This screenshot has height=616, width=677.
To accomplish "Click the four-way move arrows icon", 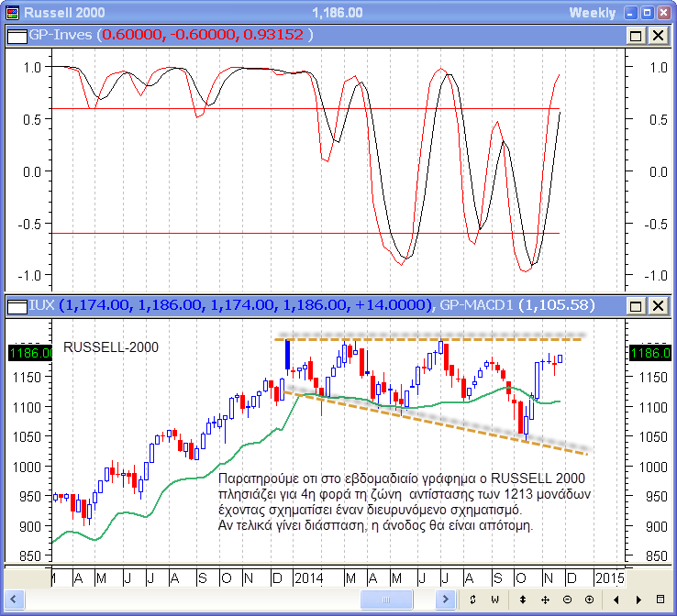I will [x=545, y=599].
